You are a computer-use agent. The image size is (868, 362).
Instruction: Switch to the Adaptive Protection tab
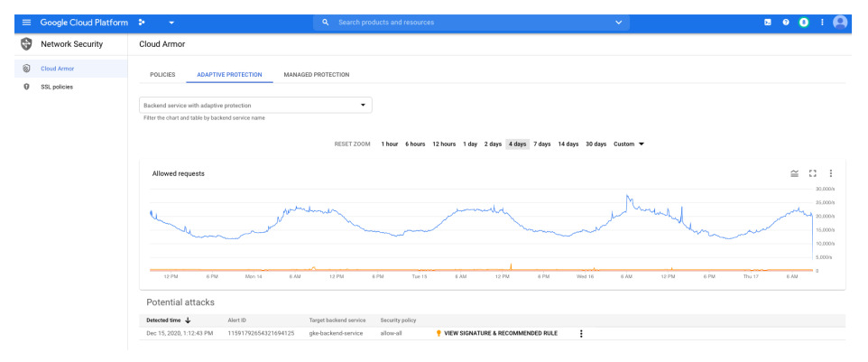(x=230, y=75)
